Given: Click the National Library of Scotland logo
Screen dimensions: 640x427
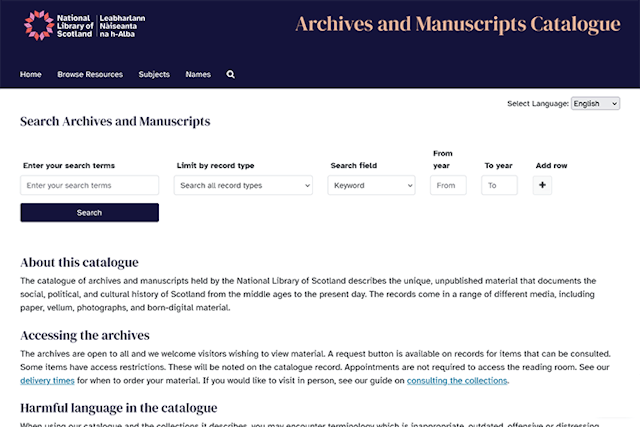Looking at the screenshot, I should pyautogui.click(x=84, y=25).
